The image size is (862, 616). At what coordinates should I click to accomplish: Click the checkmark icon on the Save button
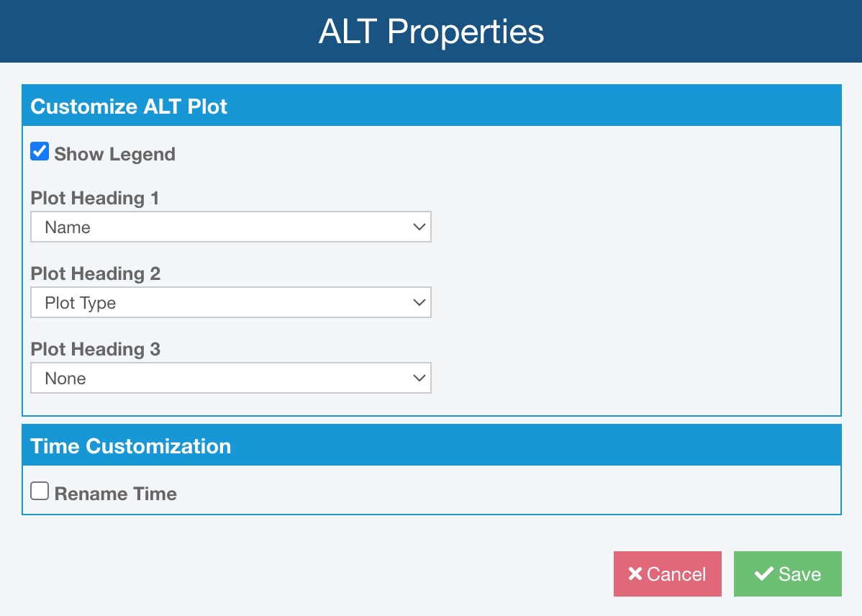coord(763,574)
